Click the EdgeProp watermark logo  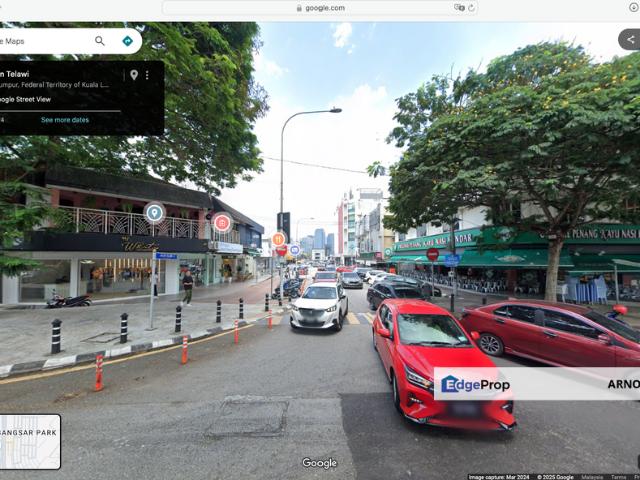[x=476, y=385]
